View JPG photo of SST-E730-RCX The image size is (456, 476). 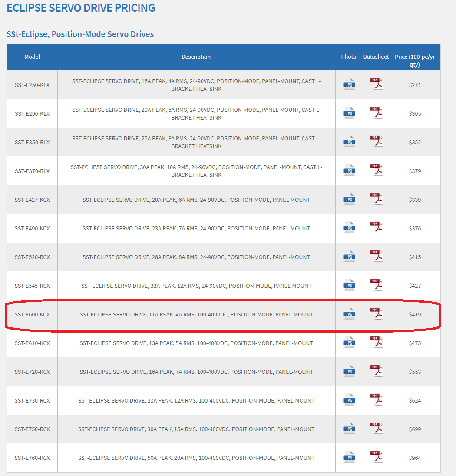(349, 399)
